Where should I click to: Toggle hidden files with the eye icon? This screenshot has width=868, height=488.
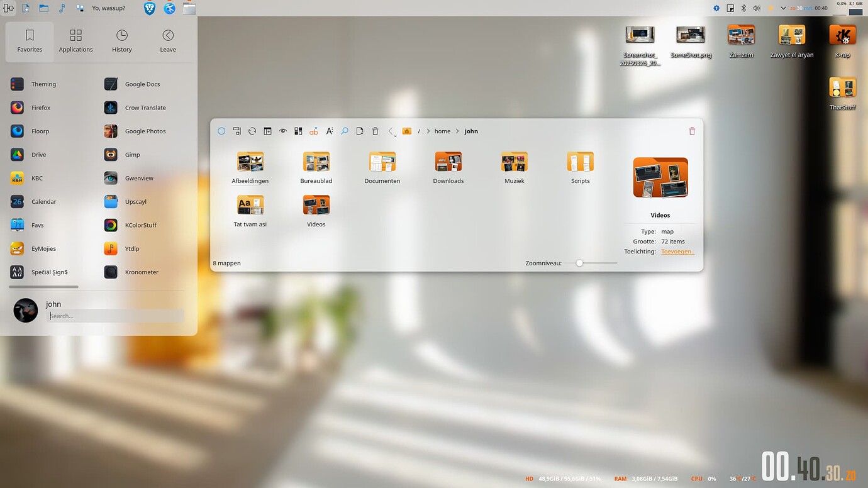[x=283, y=131]
